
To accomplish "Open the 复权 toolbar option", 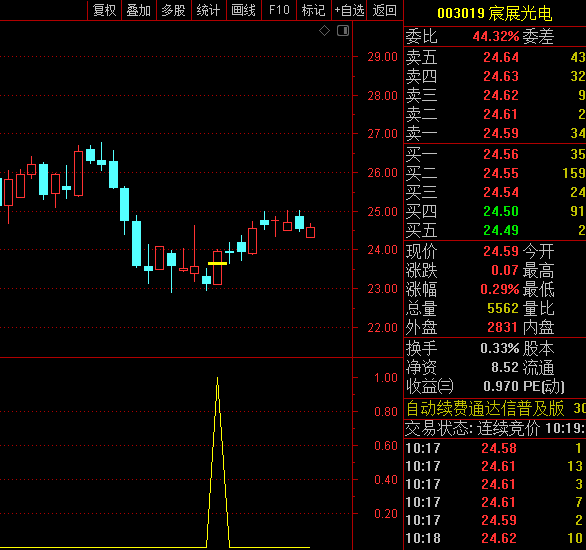I will [104, 10].
